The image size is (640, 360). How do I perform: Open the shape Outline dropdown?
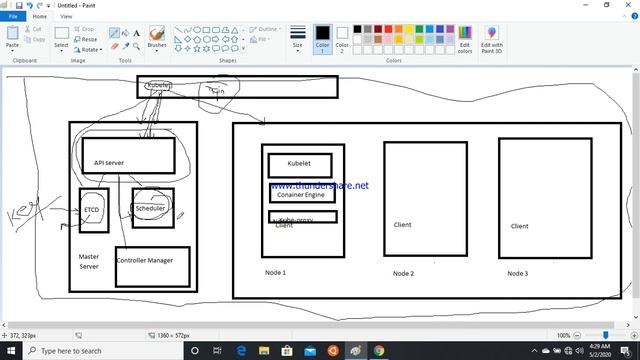point(265,29)
